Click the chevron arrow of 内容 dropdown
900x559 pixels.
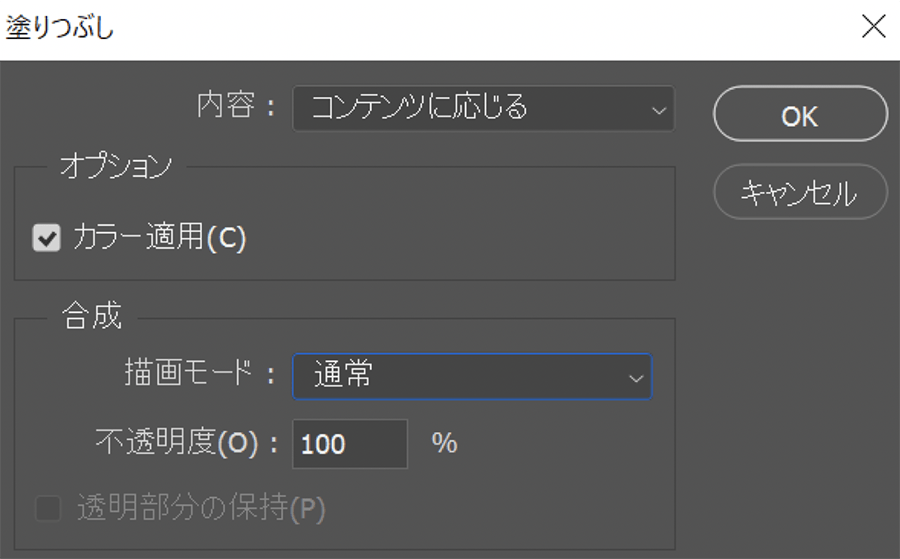[x=657, y=109]
